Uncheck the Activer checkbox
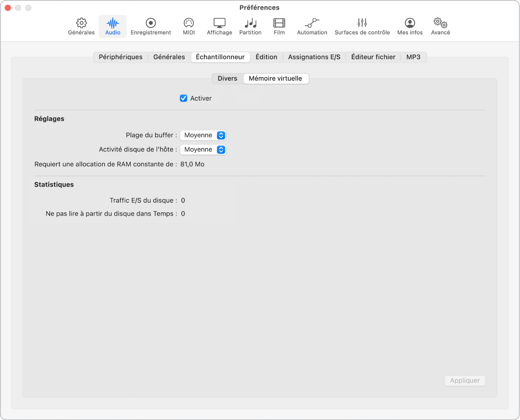Viewport: 520px width, 420px height. click(183, 98)
